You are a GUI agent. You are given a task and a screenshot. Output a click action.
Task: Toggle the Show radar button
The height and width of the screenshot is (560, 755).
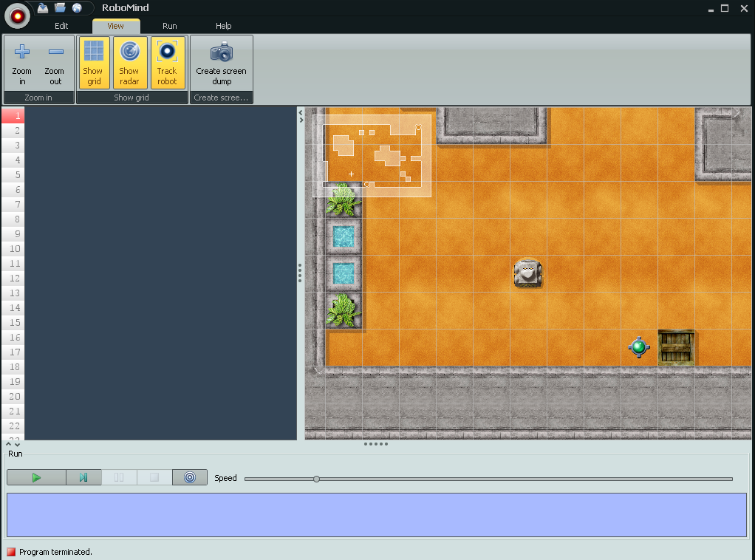(x=129, y=63)
